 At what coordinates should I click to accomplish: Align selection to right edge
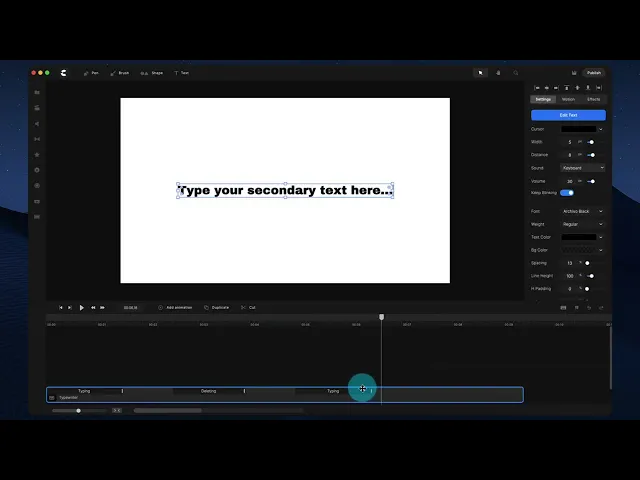tap(556, 88)
